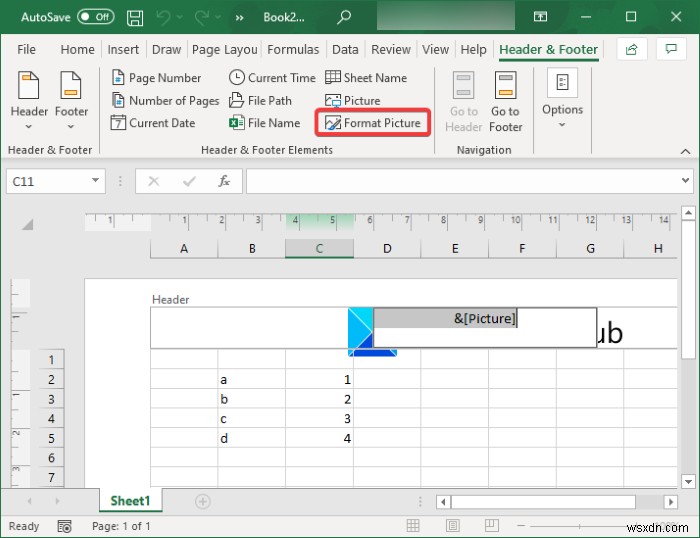Add a new sheet with plus icon
This screenshot has height=538, width=700.
pos(203,501)
